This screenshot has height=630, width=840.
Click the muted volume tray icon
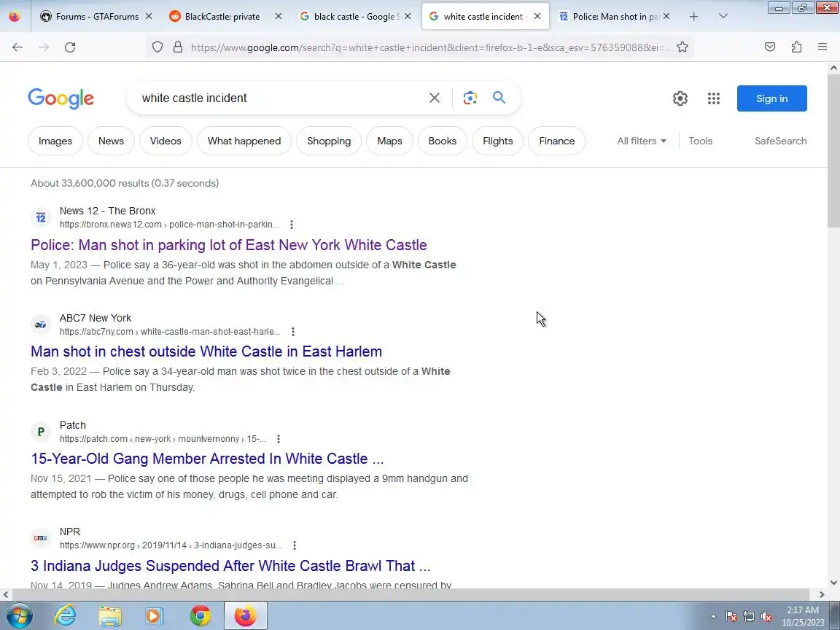766,617
